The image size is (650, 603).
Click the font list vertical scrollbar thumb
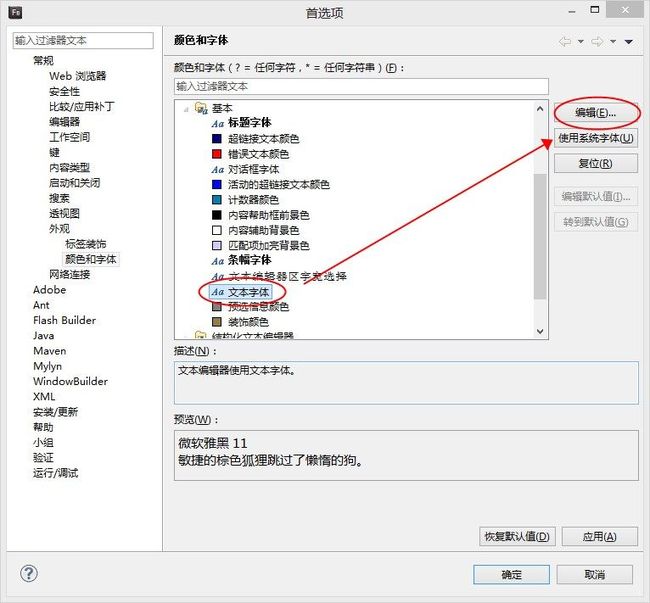click(x=540, y=236)
